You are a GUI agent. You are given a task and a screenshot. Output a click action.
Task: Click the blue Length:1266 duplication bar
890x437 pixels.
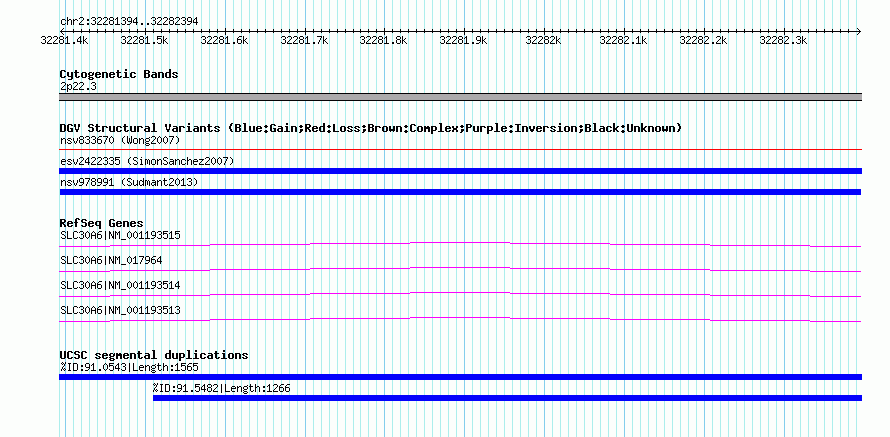(507, 398)
